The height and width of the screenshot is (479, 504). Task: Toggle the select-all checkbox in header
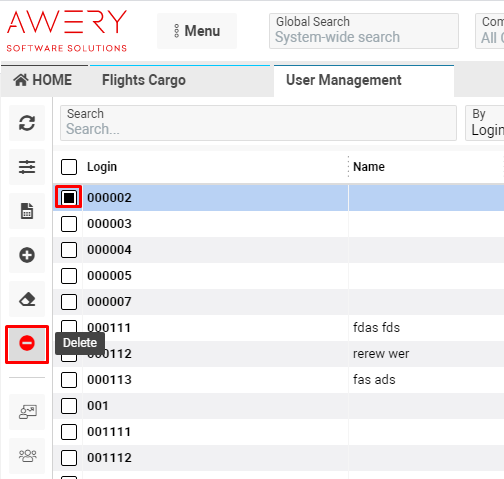[x=69, y=167]
